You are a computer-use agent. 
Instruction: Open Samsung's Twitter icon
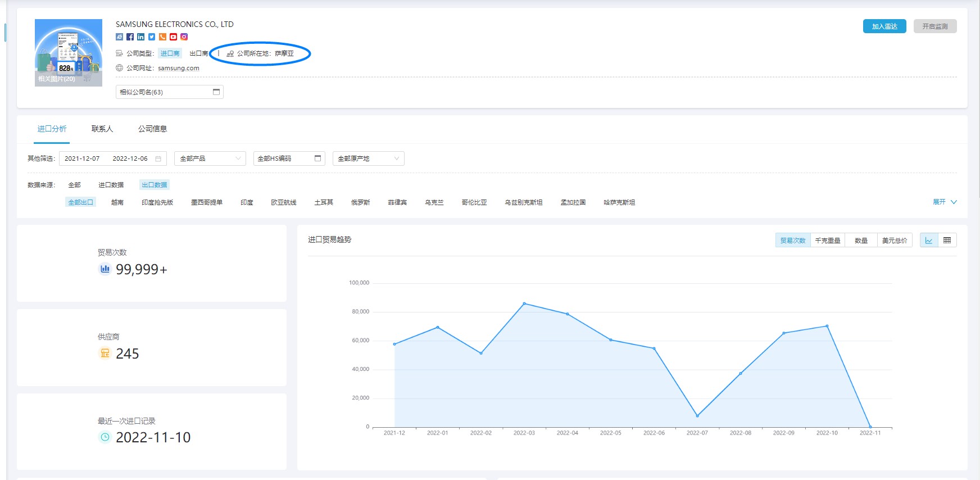152,37
